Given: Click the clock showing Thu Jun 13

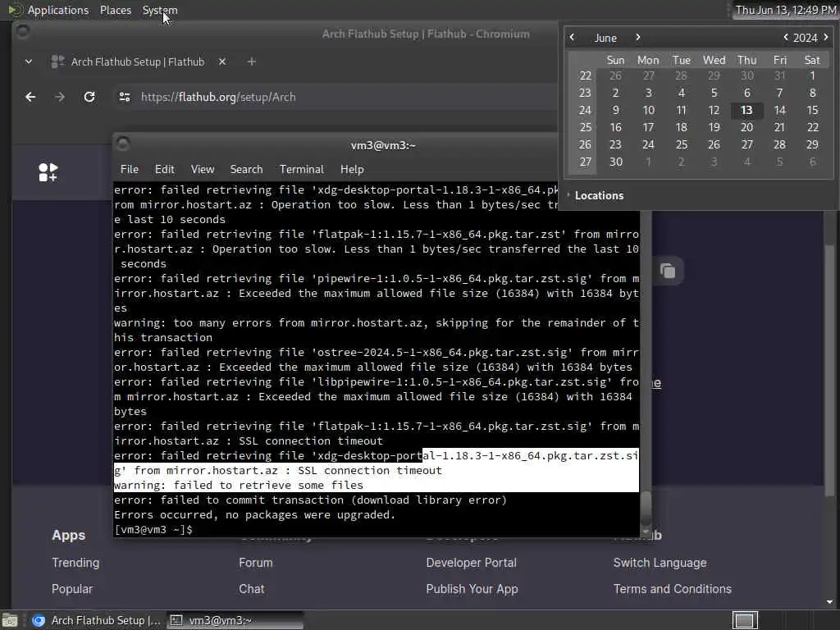Looking at the screenshot, I should click(785, 10).
